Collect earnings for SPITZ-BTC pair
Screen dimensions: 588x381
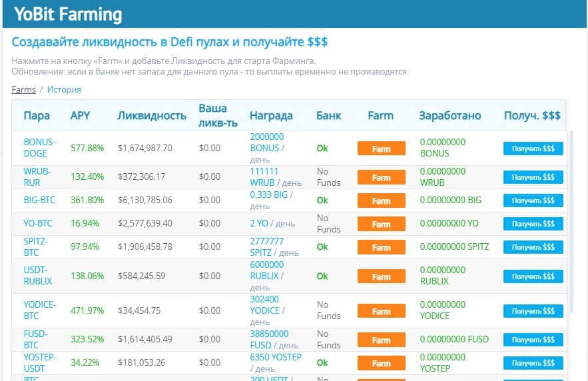tap(533, 247)
